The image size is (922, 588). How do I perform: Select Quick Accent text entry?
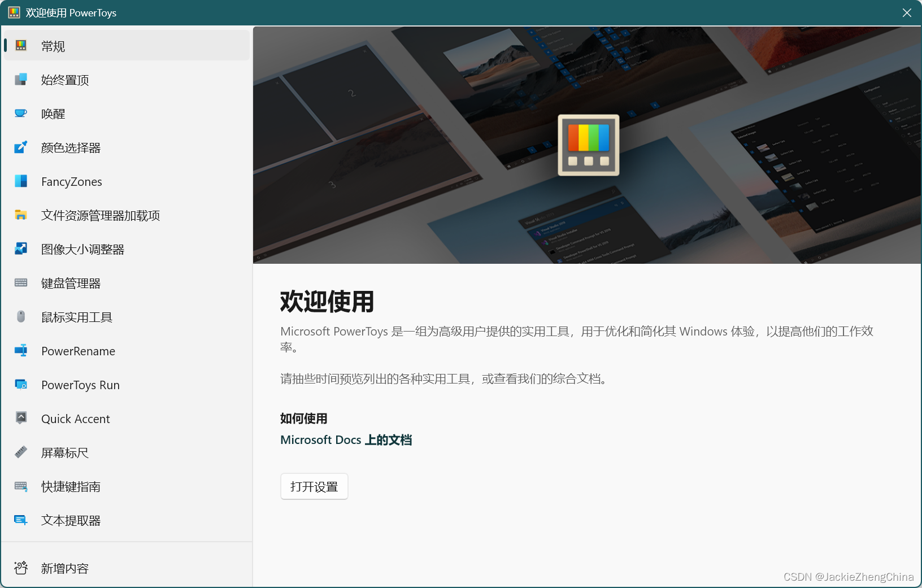pyautogui.click(x=76, y=419)
